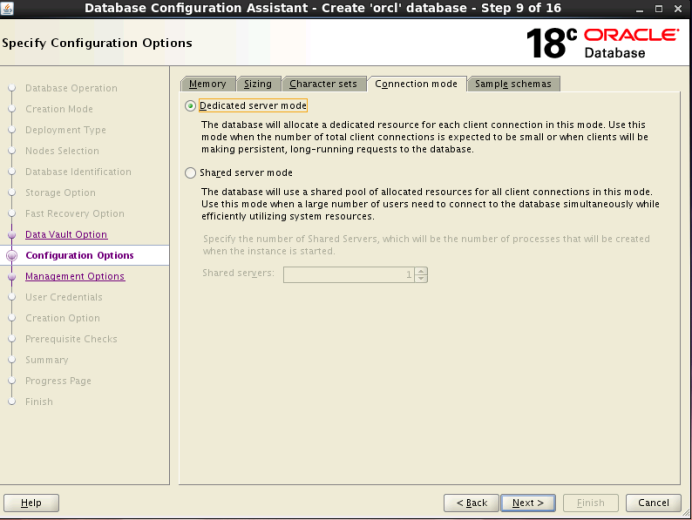Viewport: 692px width, 520px height.
Task: Click the Creation Mode step
Action: click(x=59, y=109)
